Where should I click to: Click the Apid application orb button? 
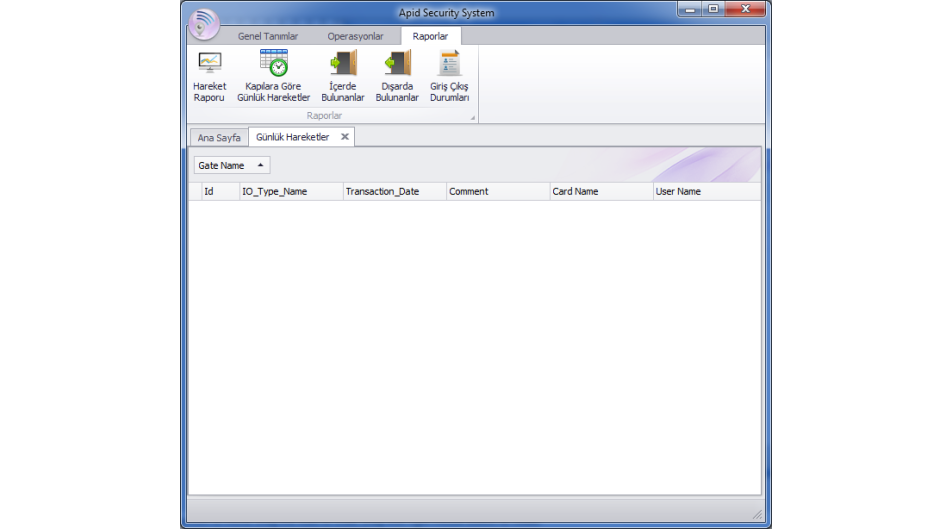tap(204, 24)
